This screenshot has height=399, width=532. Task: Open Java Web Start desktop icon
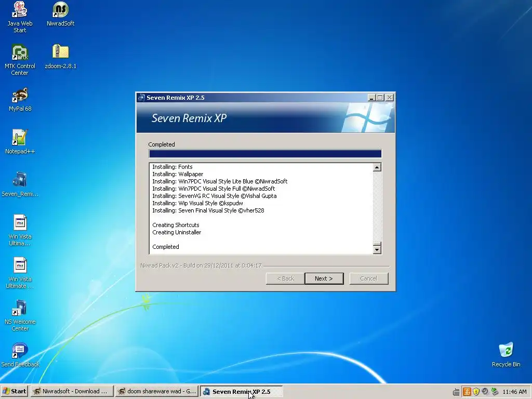coord(20,17)
